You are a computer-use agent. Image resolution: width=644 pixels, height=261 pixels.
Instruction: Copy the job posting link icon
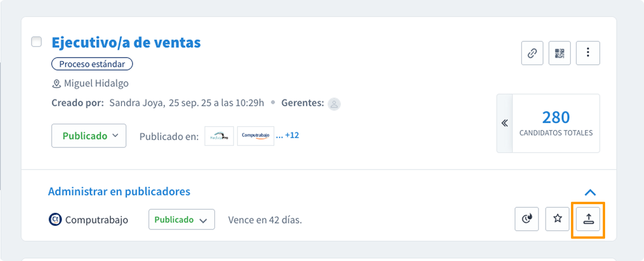click(533, 53)
